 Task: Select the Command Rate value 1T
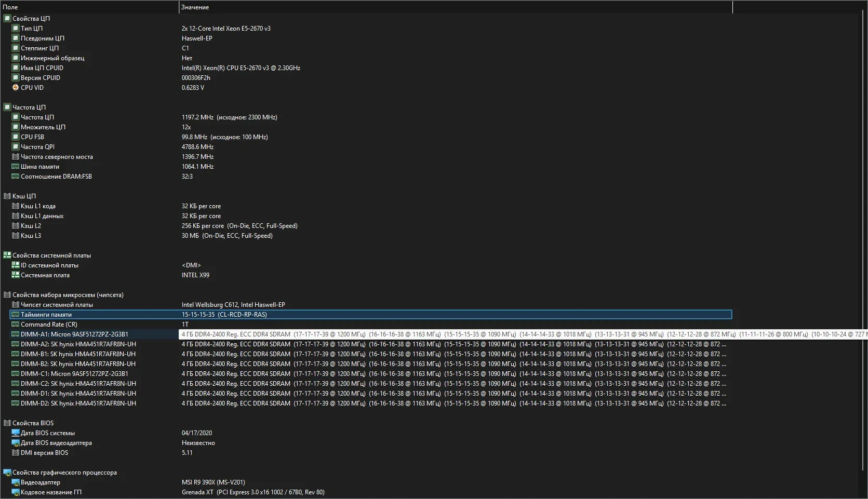coord(185,325)
